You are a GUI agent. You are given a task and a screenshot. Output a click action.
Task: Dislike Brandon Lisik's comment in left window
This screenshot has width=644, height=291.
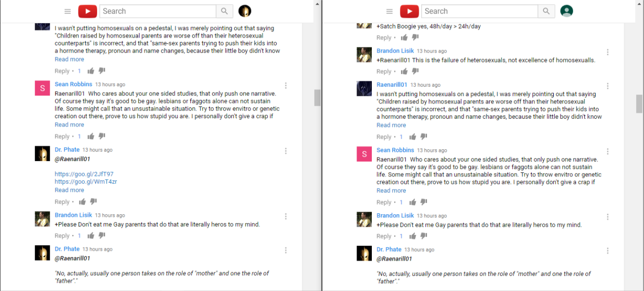click(x=102, y=236)
